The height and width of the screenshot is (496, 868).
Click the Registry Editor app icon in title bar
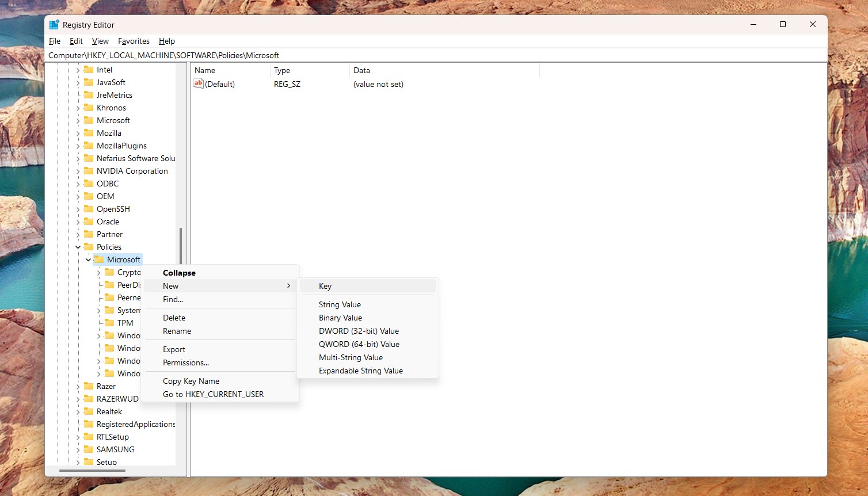pos(54,25)
